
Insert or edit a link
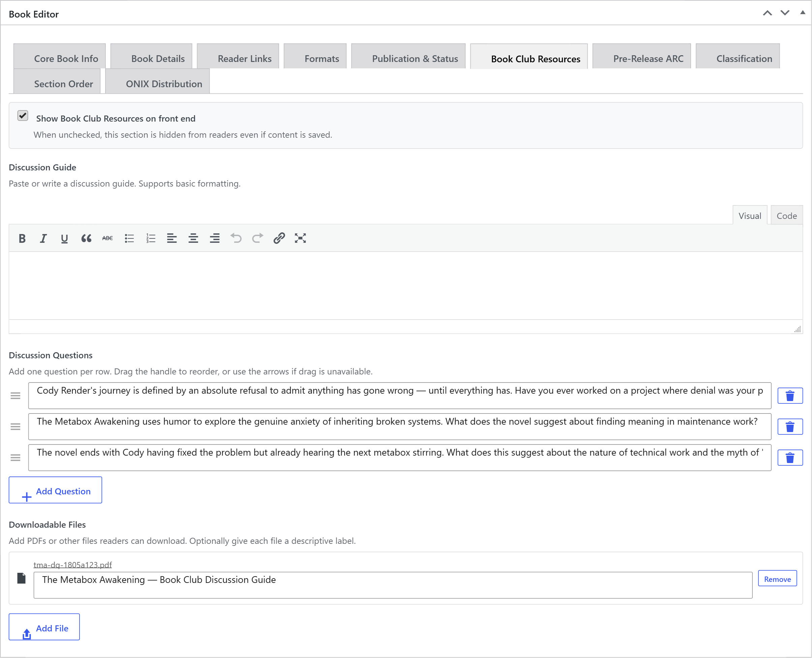point(279,238)
